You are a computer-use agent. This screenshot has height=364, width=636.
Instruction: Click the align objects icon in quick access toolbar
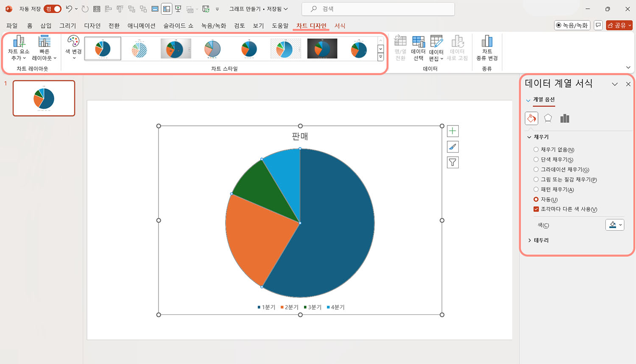click(x=108, y=8)
